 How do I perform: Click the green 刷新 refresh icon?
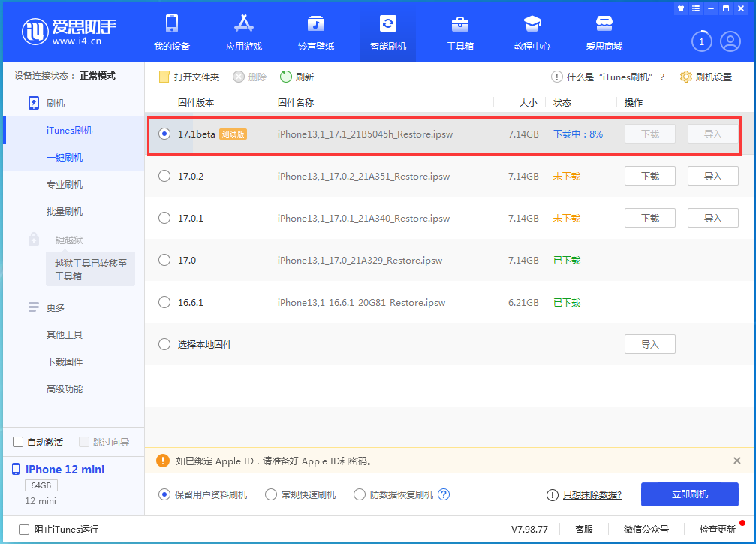point(286,77)
